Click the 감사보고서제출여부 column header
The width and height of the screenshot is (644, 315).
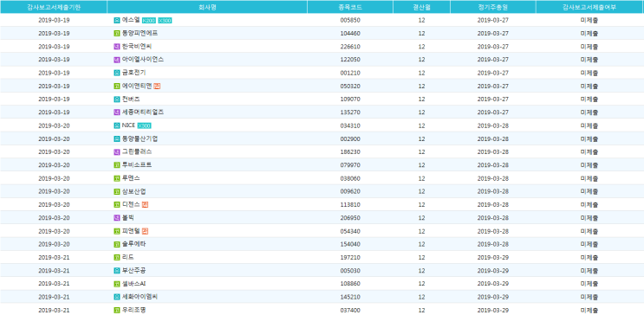[589, 7]
